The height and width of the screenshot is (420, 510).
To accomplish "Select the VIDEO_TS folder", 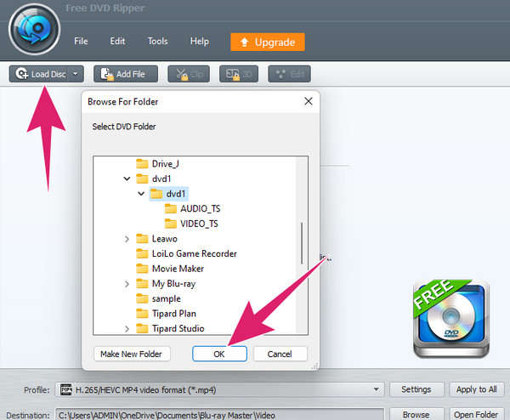I will pyautogui.click(x=191, y=224).
